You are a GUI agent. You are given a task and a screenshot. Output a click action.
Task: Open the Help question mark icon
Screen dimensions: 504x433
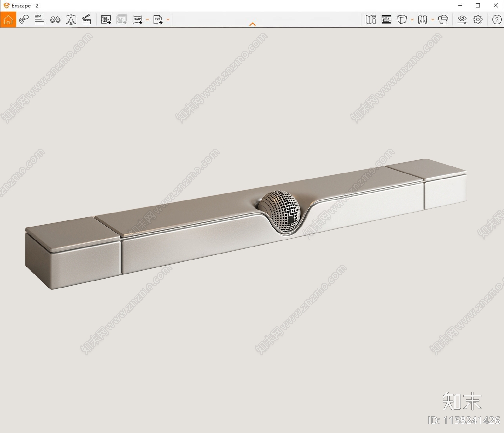[497, 20]
